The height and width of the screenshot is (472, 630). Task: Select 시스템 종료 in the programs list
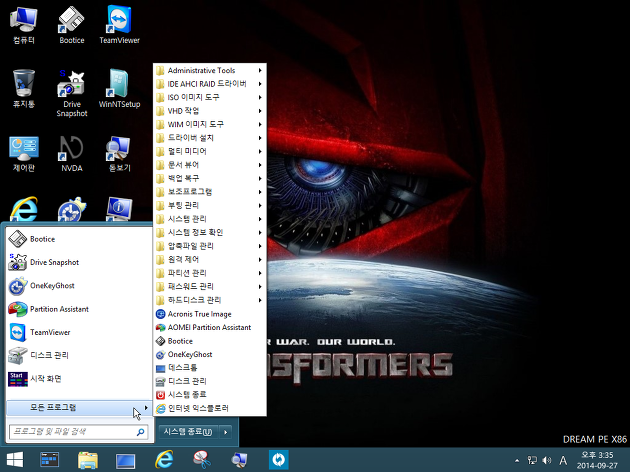(x=210, y=395)
